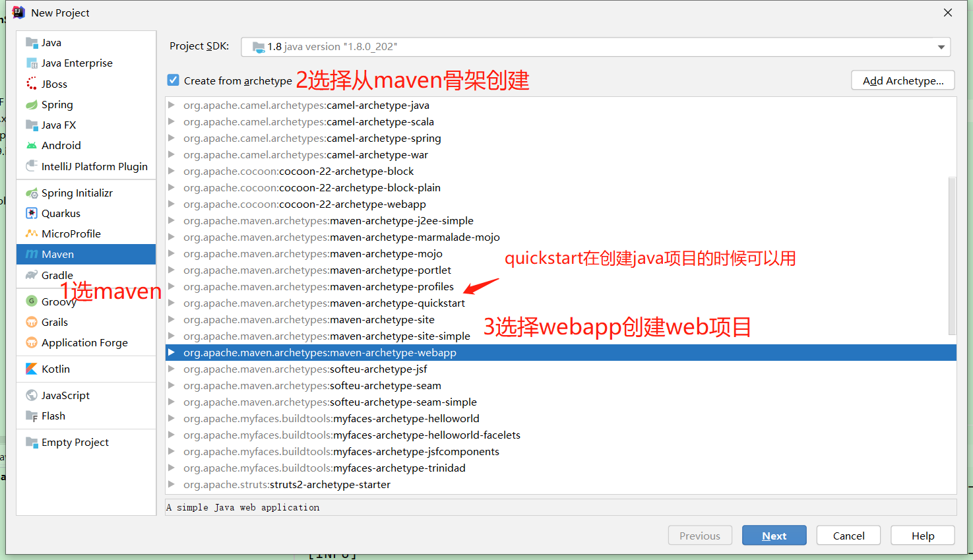Viewport: 973px width, 560px height.
Task: Uncheck Create from archetype checkbox
Action: (173, 80)
